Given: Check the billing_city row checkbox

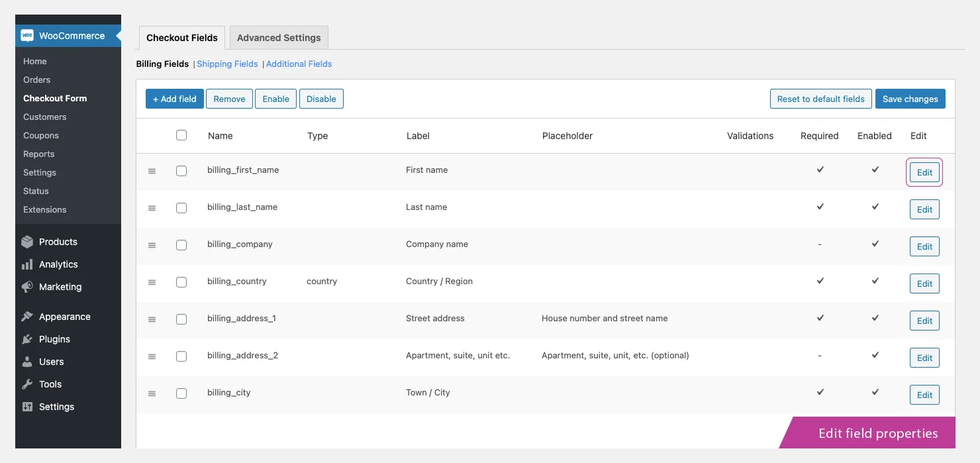Looking at the screenshot, I should (x=181, y=393).
